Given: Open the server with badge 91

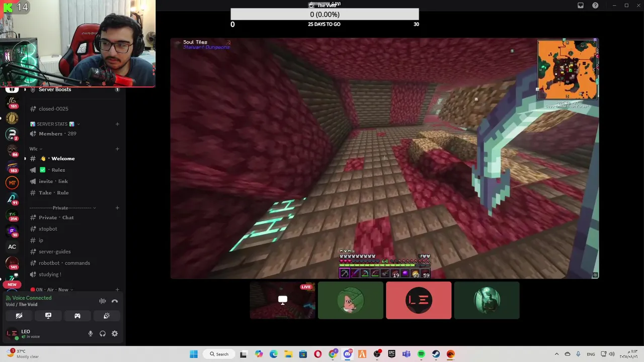Looking at the screenshot, I should (12, 199).
